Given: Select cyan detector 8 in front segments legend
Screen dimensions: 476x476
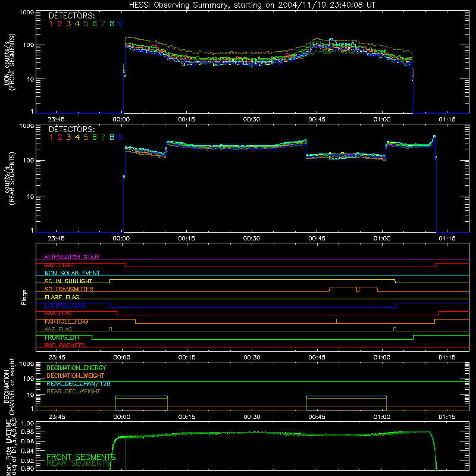Looking at the screenshot, I should click(x=112, y=24).
